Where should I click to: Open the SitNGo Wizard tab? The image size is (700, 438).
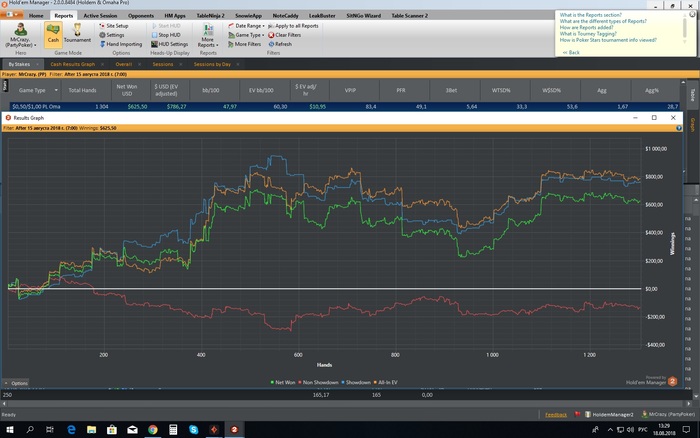363,16
